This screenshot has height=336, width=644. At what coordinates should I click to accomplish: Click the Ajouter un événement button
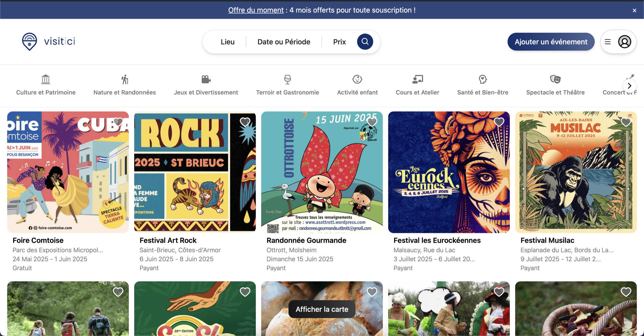tap(551, 42)
